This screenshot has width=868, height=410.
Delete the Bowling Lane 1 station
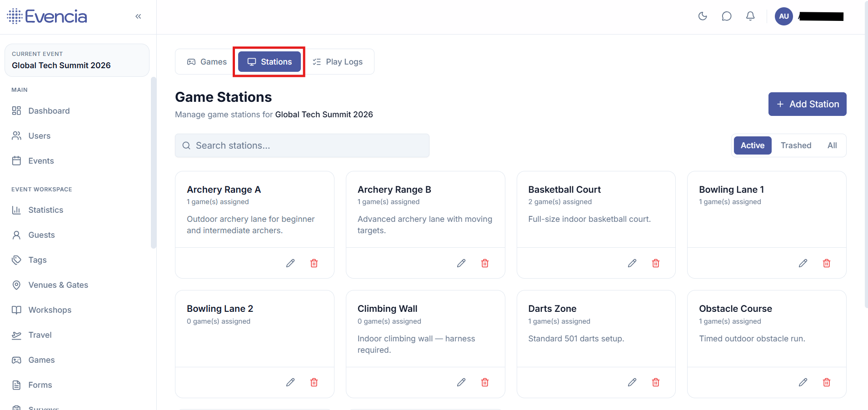[827, 263]
